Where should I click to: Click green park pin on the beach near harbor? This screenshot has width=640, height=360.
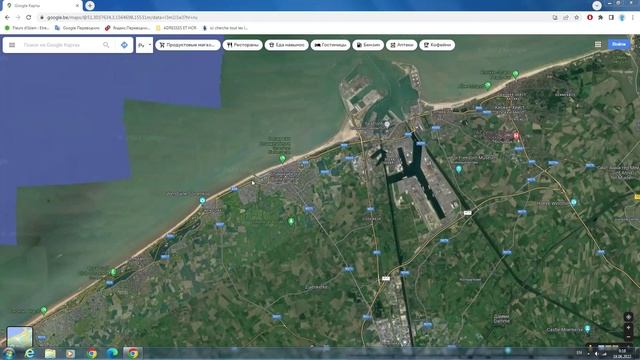click(282, 158)
